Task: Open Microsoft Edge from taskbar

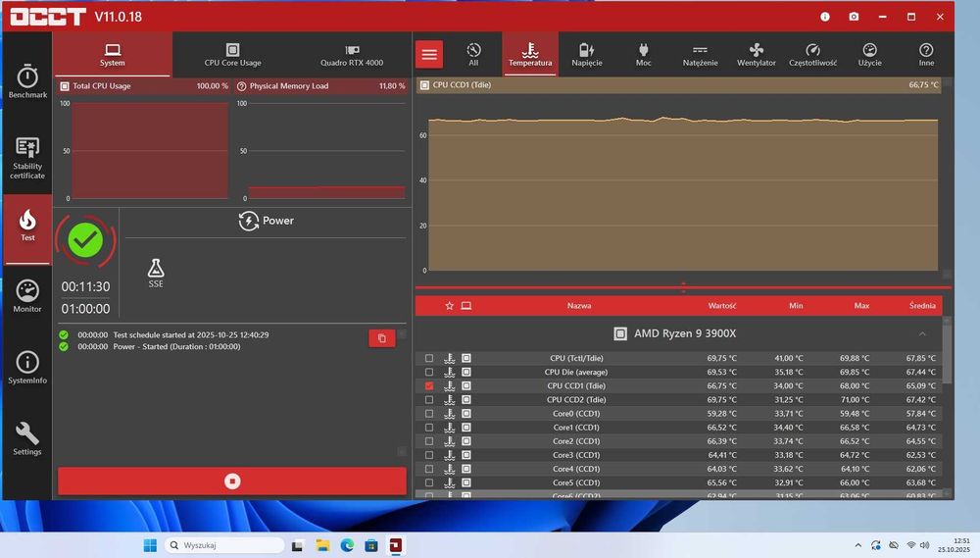Action: coord(347,545)
